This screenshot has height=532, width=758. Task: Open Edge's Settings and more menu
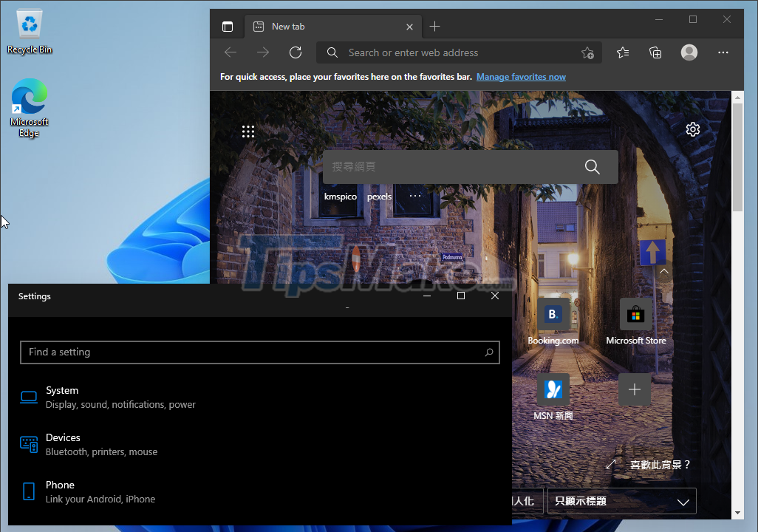click(x=723, y=52)
